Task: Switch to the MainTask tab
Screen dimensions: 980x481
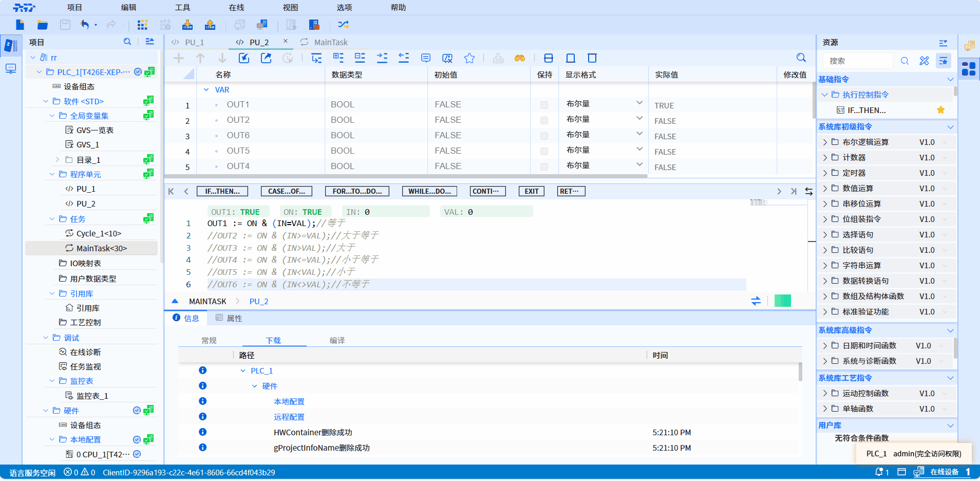Action: [x=330, y=42]
